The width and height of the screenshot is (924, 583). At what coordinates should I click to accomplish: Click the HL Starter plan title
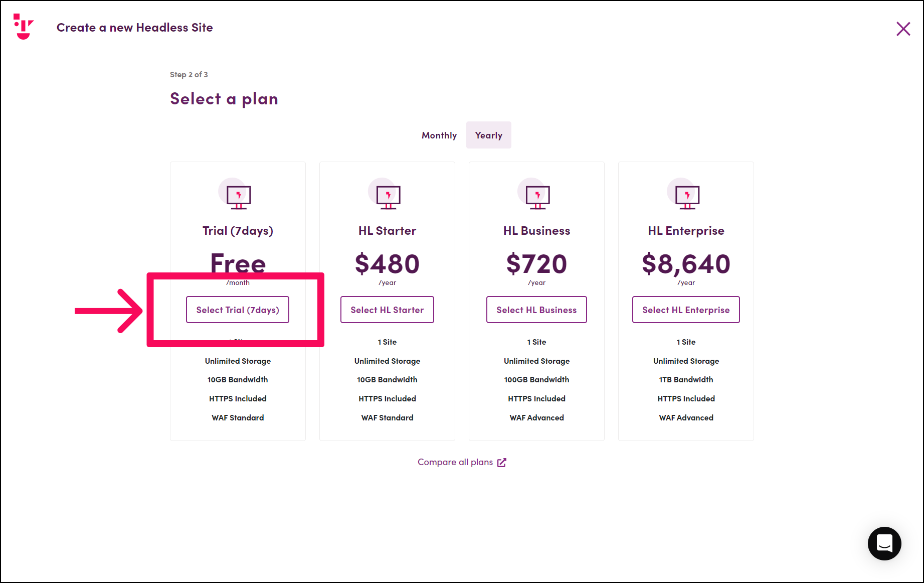coord(387,231)
